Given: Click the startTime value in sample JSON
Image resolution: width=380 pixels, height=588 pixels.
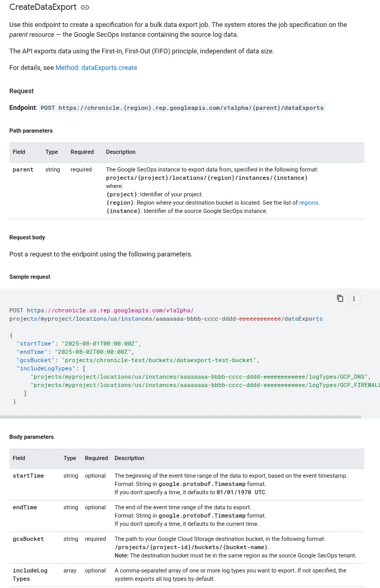Looking at the screenshot, I should (x=101, y=343).
